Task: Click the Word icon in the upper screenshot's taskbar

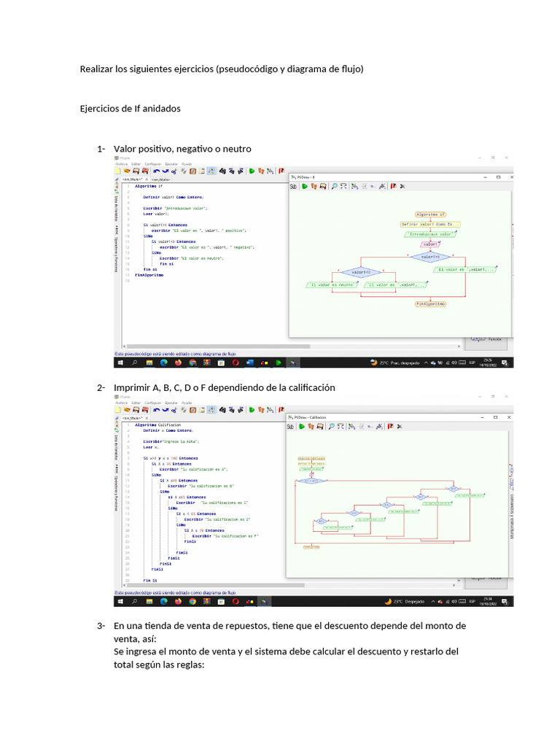Action: tap(249, 362)
